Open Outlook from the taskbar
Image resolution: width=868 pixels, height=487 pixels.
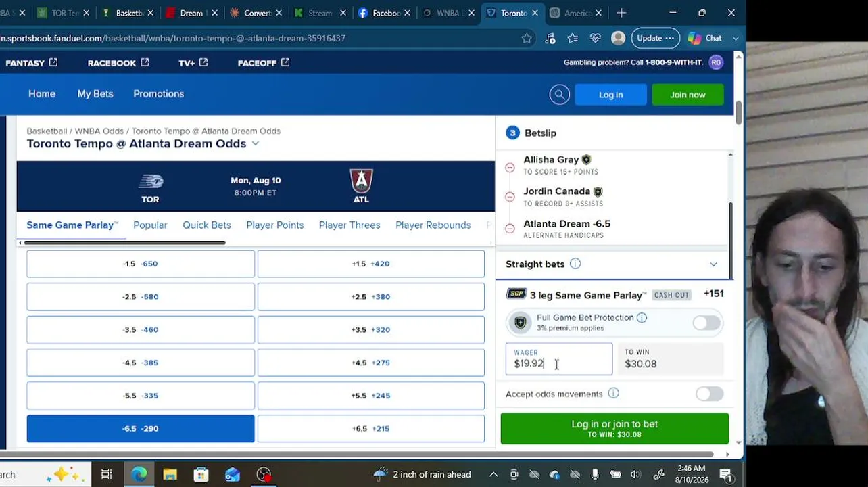[x=232, y=474]
